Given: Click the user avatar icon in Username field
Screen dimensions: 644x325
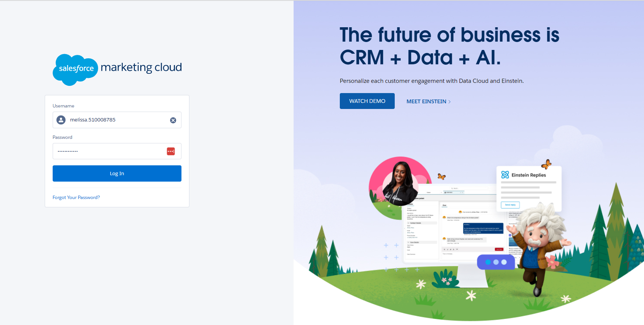Looking at the screenshot, I should [61, 120].
